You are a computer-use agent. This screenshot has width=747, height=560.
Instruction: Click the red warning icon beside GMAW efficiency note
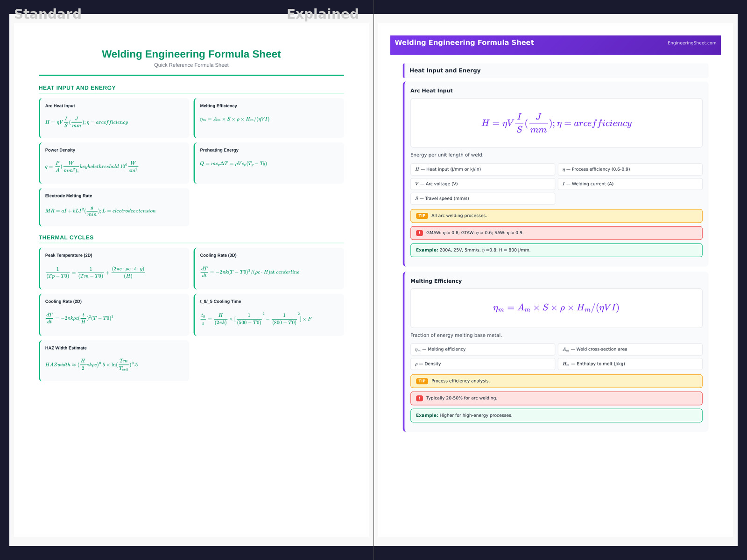click(419, 233)
